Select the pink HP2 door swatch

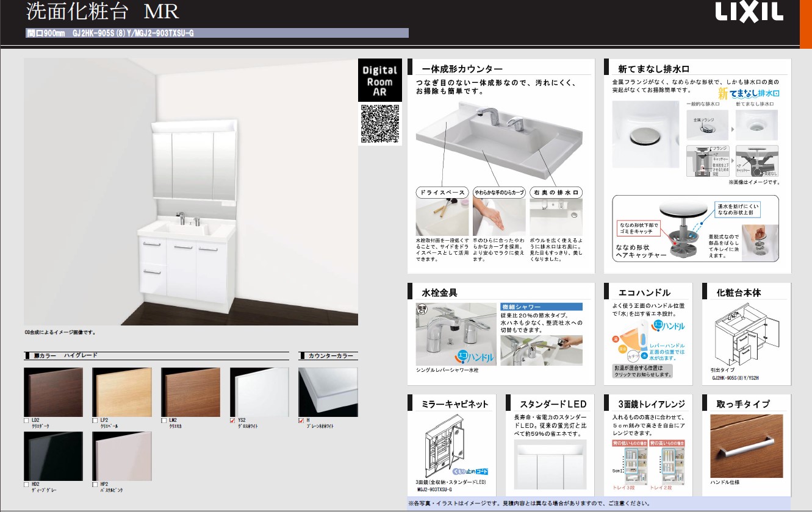click(122, 456)
